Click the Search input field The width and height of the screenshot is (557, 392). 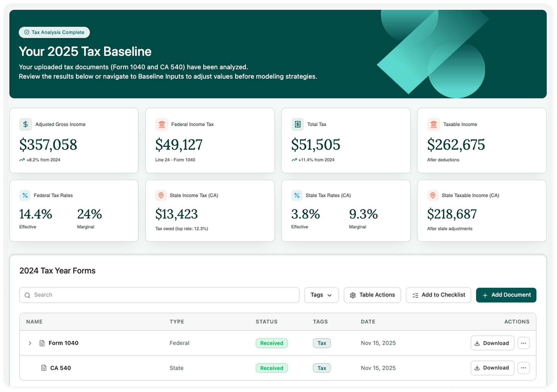[159, 295]
